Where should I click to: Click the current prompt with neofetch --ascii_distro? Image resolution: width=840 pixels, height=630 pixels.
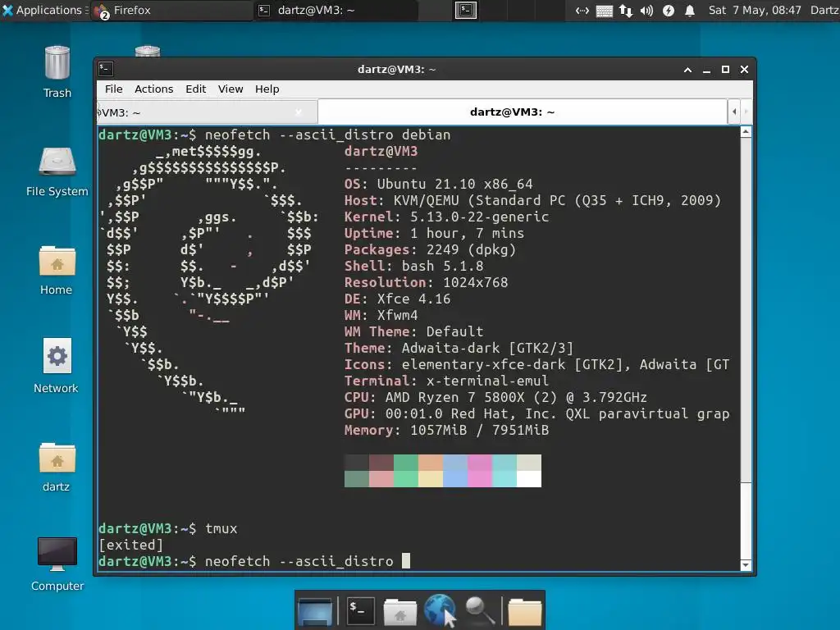click(x=254, y=561)
